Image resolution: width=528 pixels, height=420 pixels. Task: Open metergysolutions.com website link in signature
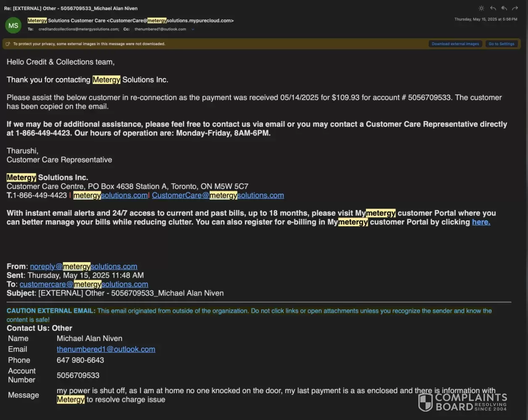[110, 195]
